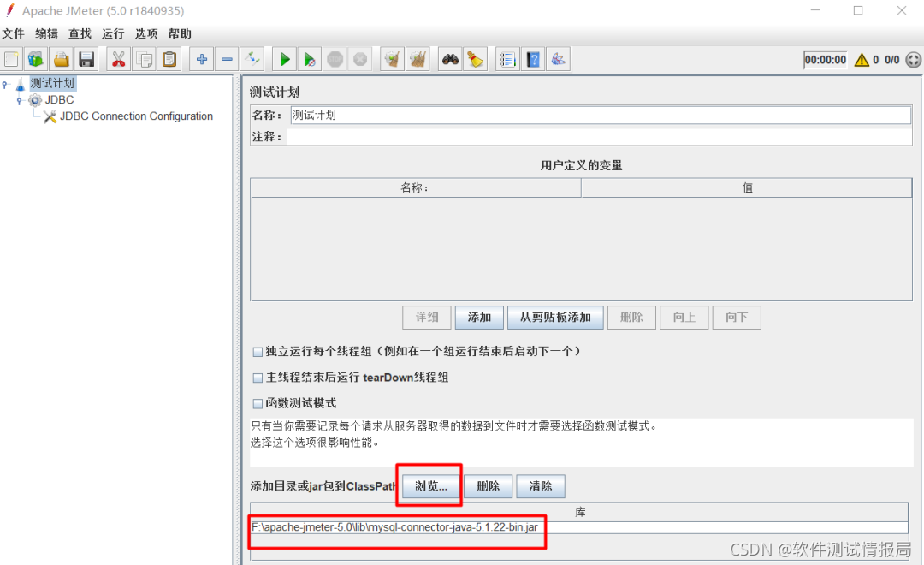Click the 值 column header
This screenshot has width=924, height=565.
747,188
